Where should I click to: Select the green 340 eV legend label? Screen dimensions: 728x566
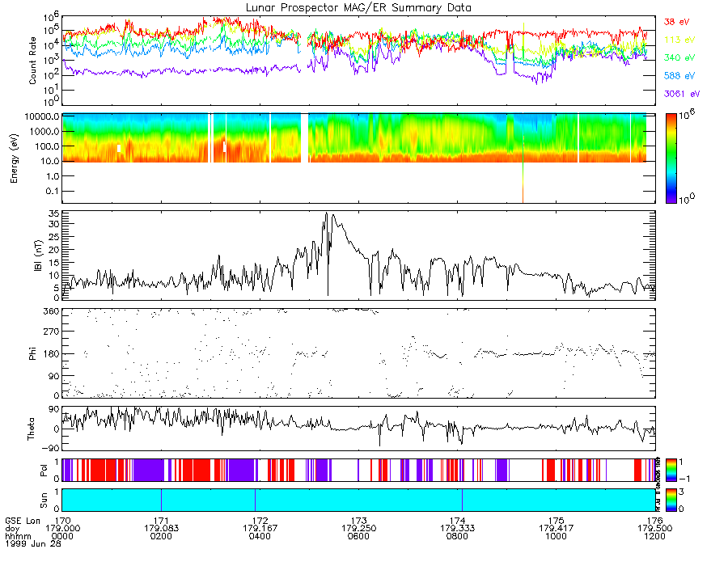679,57
